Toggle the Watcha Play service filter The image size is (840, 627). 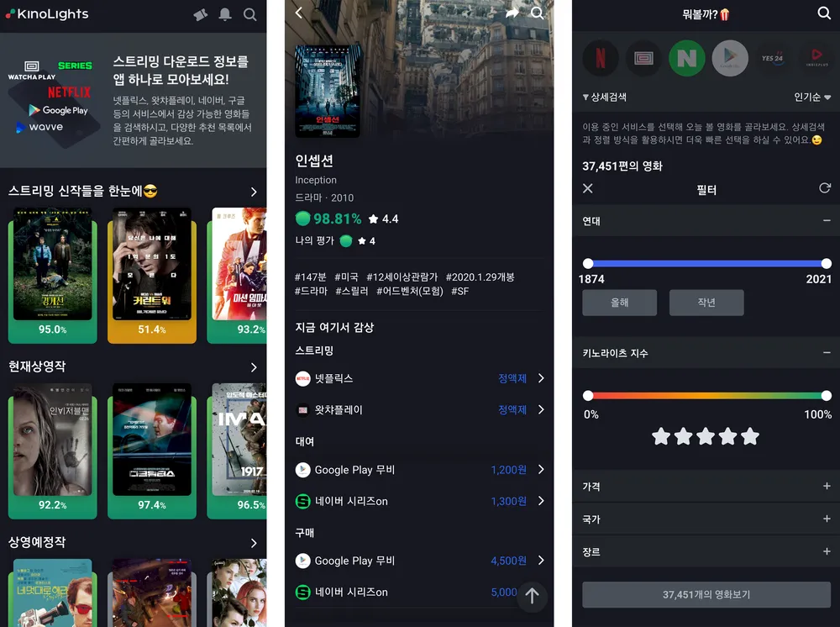[x=643, y=58]
